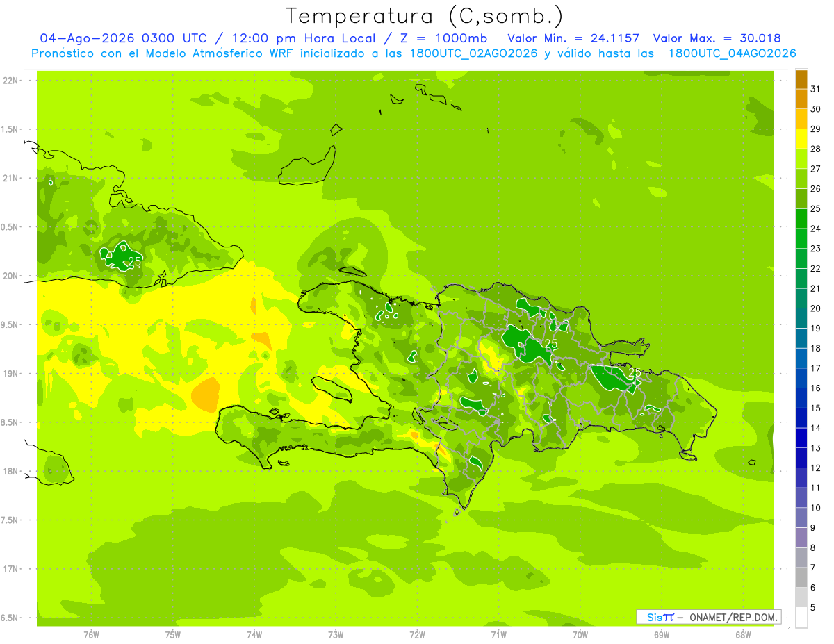Click the 'Z = 1000mb' level text
This screenshot has height=644, width=834.
coord(445,38)
